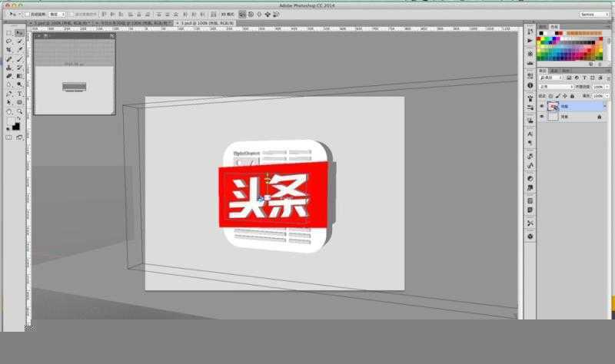
Task: Select the Gradient tool
Action: [x=19, y=76]
